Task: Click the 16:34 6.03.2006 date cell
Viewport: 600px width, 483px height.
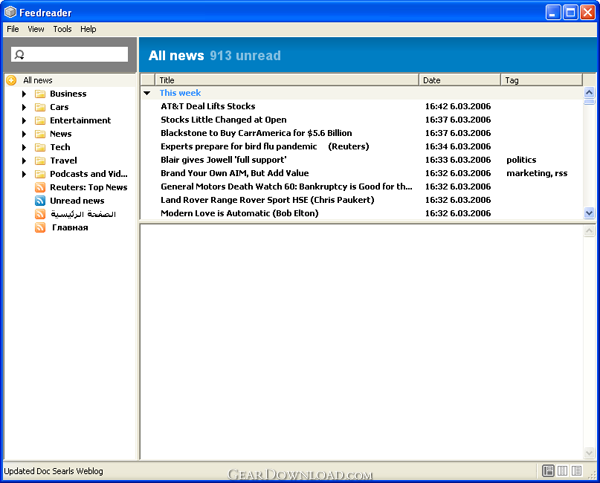Action: (x=458, y=147)
